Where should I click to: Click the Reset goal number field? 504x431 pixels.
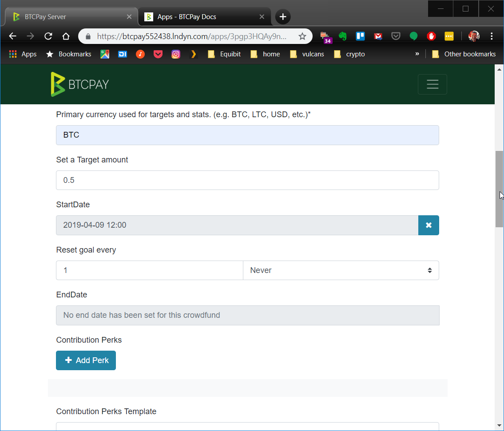150,270
